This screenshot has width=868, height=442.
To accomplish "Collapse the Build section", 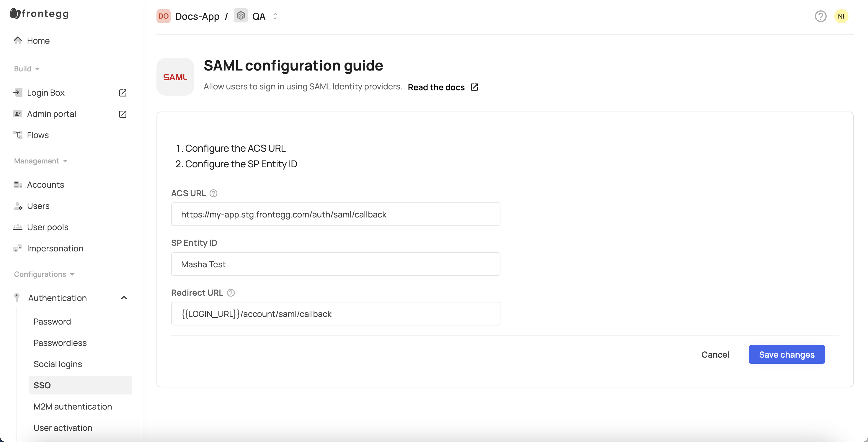I will click(27, 69).
